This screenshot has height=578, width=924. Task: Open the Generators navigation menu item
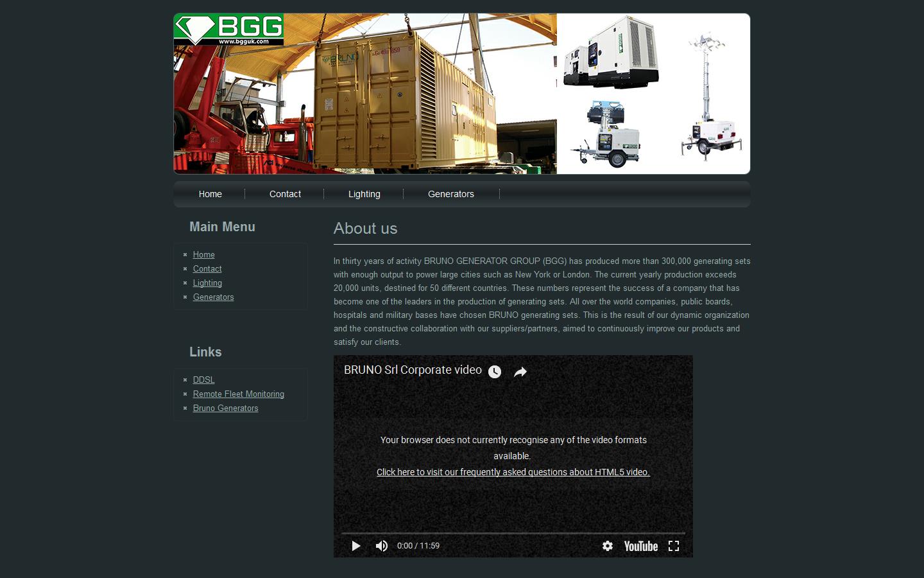point(450,194)
